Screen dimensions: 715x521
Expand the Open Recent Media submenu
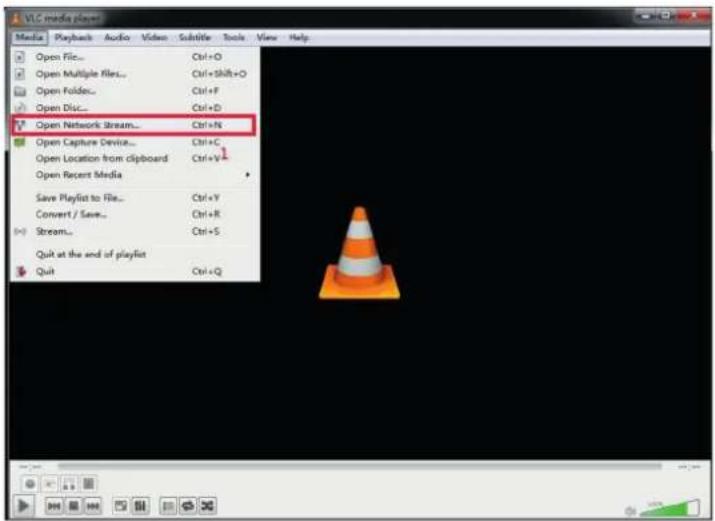135,175
